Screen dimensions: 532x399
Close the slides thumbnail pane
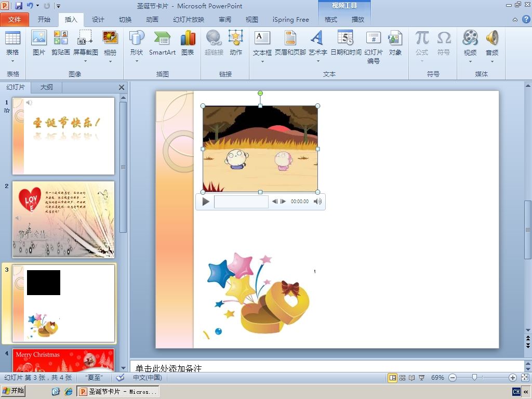122,87
